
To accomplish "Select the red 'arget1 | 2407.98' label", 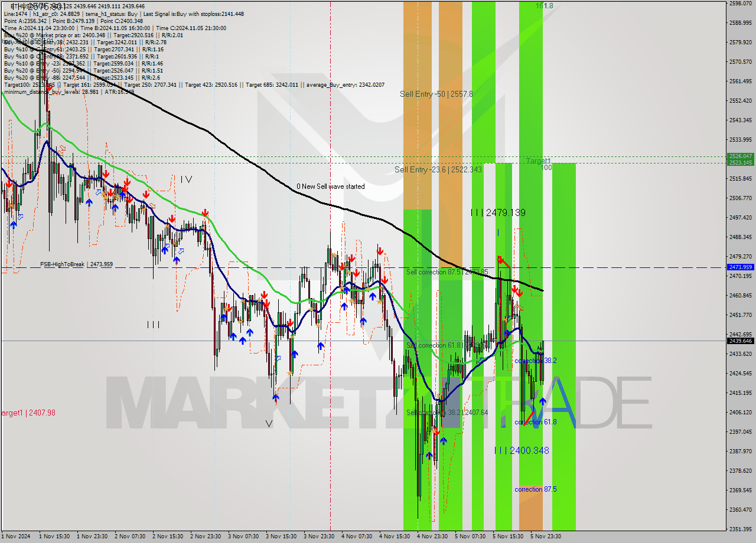I will pyautogui.click(x=28, y=413).
